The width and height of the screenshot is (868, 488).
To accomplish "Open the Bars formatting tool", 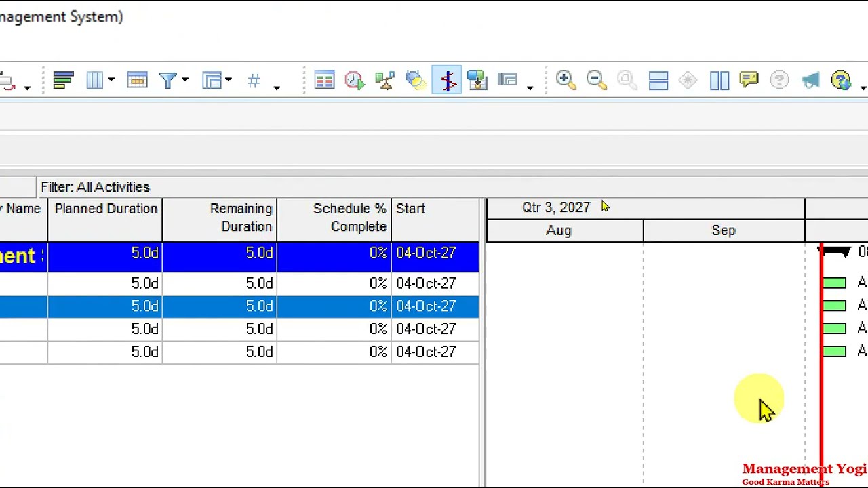I will 63,81.
